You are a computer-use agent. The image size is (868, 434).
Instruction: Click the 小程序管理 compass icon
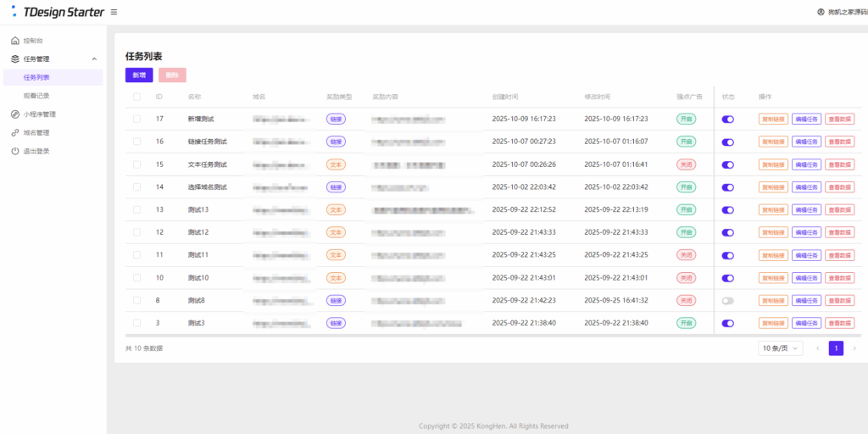click(x=15, y=114)
